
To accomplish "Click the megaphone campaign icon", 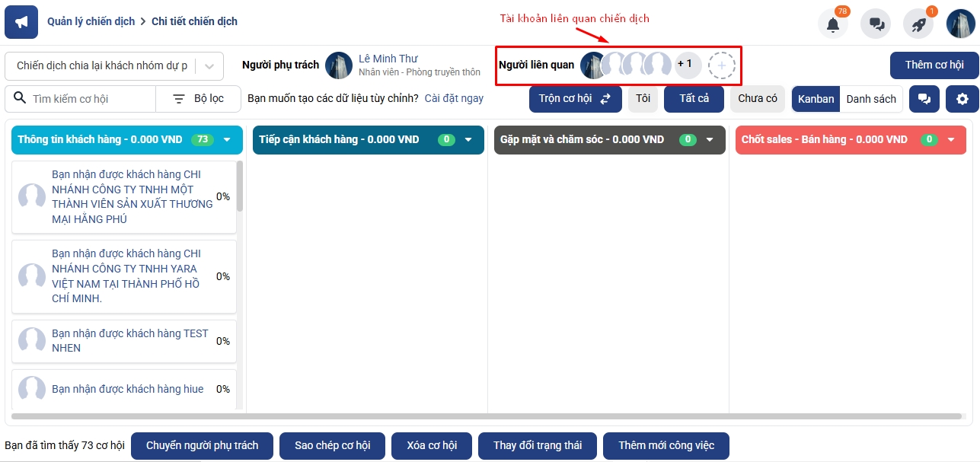I will (x=21, y=21).
